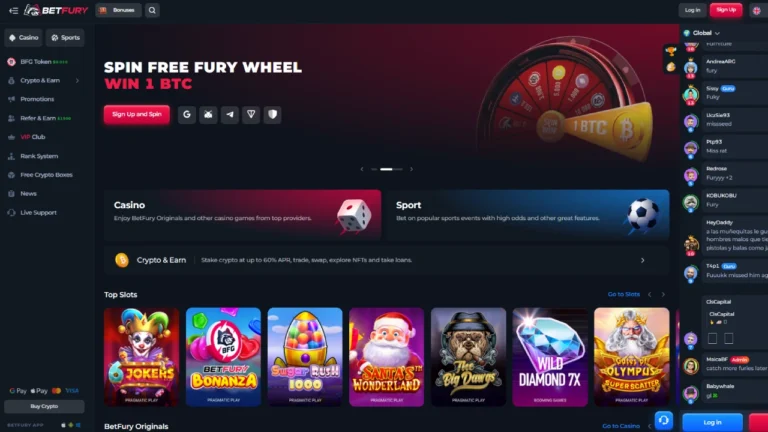Open the Sugar Rush 1000 slot thumbnail
This screenshot has height=432, width=768.
(305, 357)
